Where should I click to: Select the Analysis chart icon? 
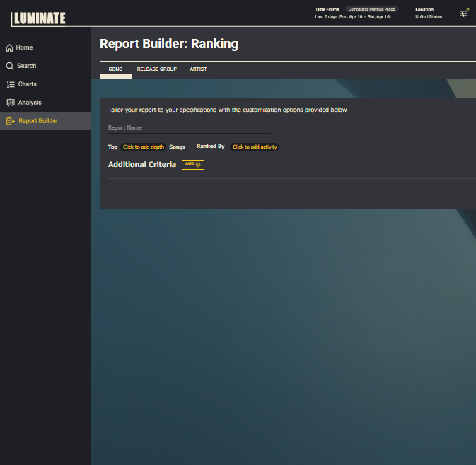[x=9, y=103]
